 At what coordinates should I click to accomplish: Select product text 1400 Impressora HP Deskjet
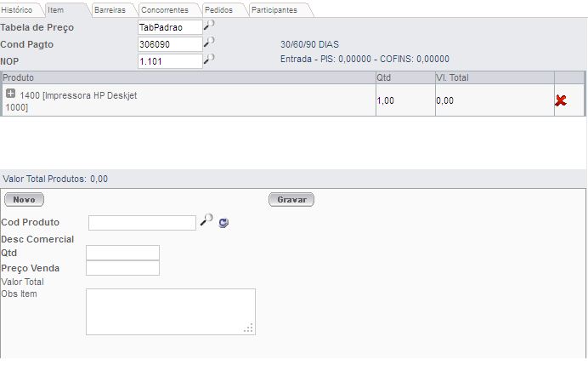point(71,101)
